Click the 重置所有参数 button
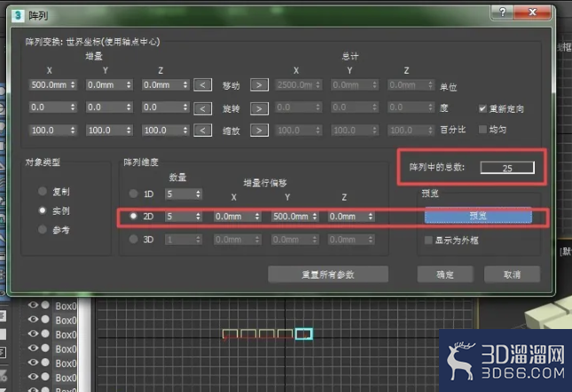572x392 pixels. [328, 274]
